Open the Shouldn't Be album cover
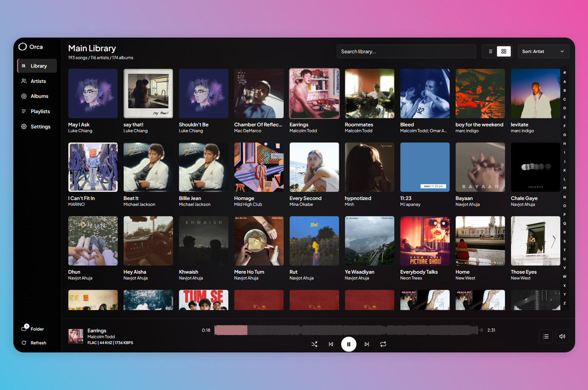Viewport: 588px width, 390px height. pos(204,94)
